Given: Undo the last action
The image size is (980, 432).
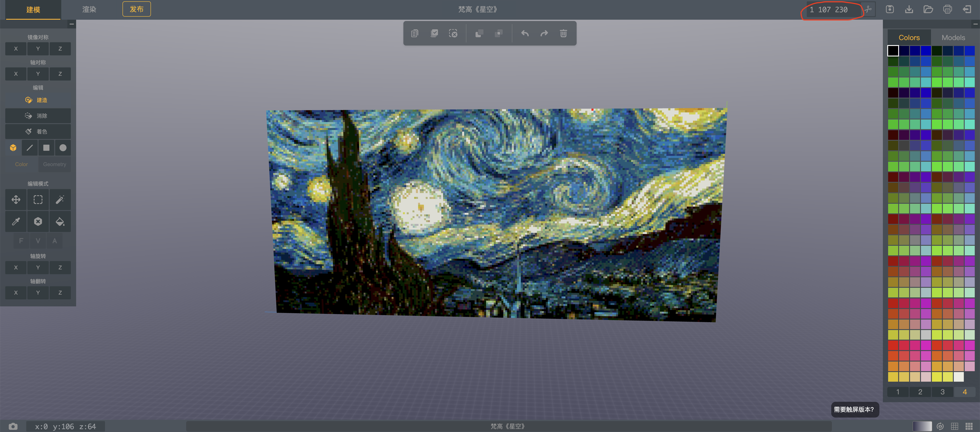Looking at the screenshot, I should [x=525, y=33].
